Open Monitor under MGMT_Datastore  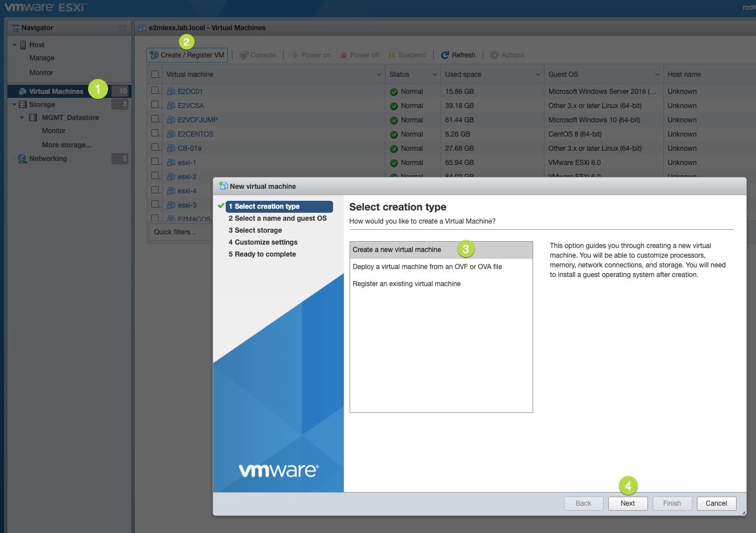[x=54, y=131]
